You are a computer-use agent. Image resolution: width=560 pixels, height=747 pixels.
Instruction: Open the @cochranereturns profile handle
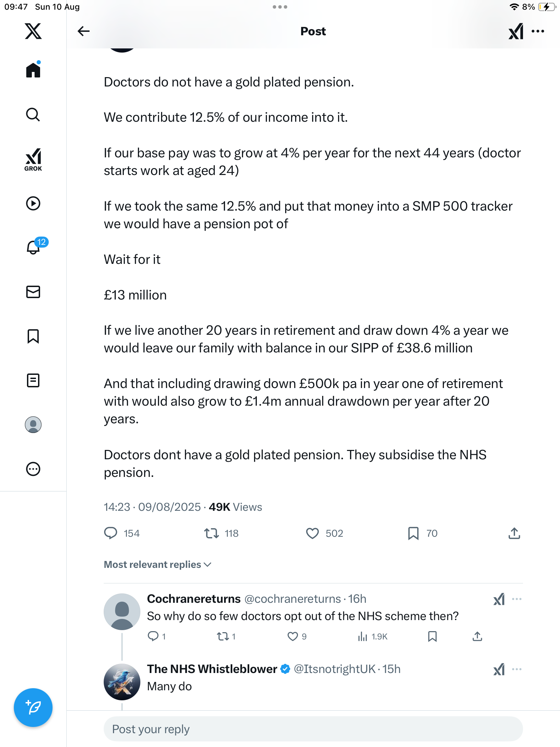click(x=292, y=599)
